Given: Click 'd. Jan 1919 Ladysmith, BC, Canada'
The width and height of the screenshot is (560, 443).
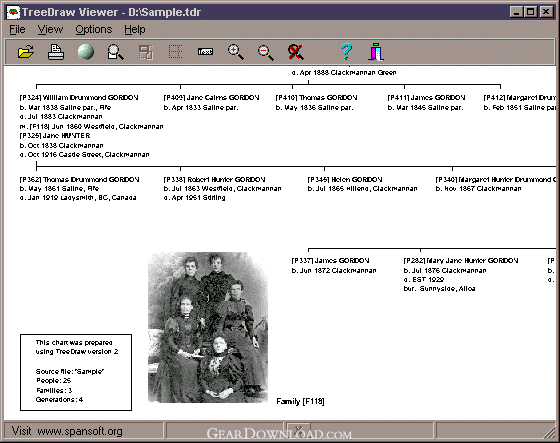Looking at the screenshot, I should coord(78,198).
